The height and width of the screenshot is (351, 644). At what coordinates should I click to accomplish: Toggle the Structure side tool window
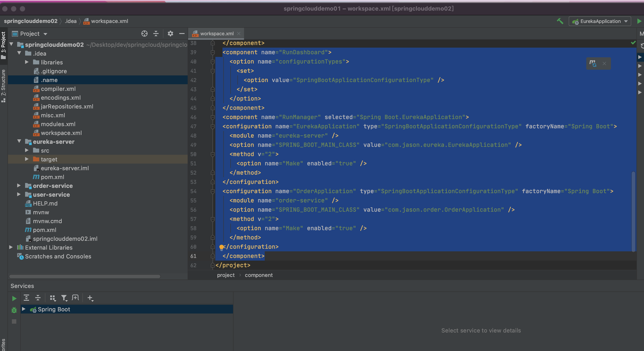click(4, 85)
